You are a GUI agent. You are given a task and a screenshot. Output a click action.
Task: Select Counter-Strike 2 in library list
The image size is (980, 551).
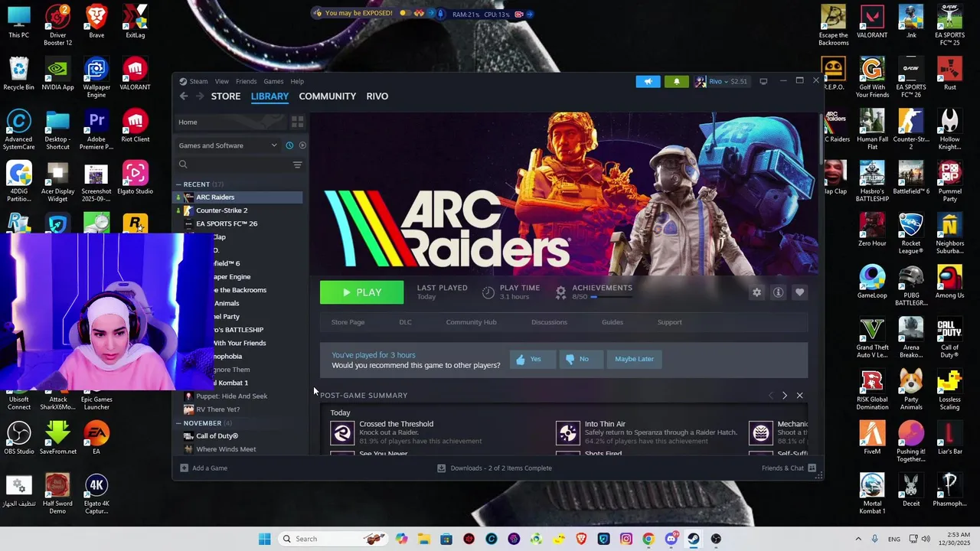pos(239,210)
